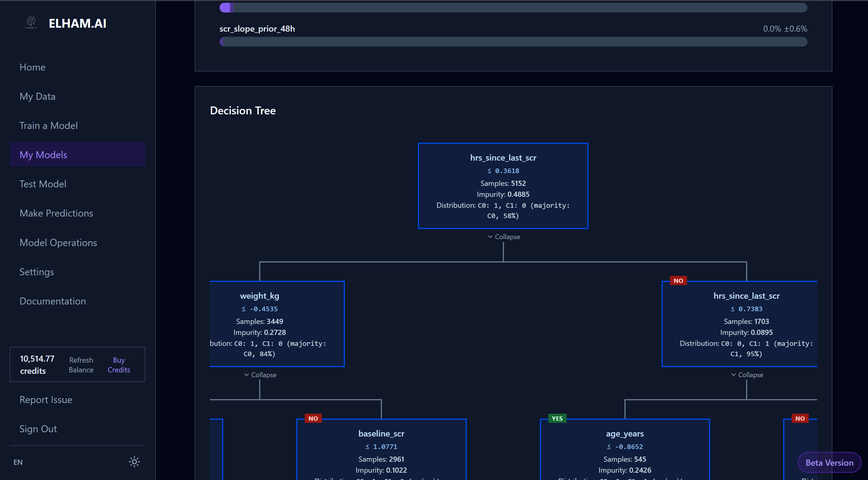Click the scr_slope_prior_48h feature label
The height and width of the screenshot is (480, 868).
pyautogui.click(x=257, y=29)
